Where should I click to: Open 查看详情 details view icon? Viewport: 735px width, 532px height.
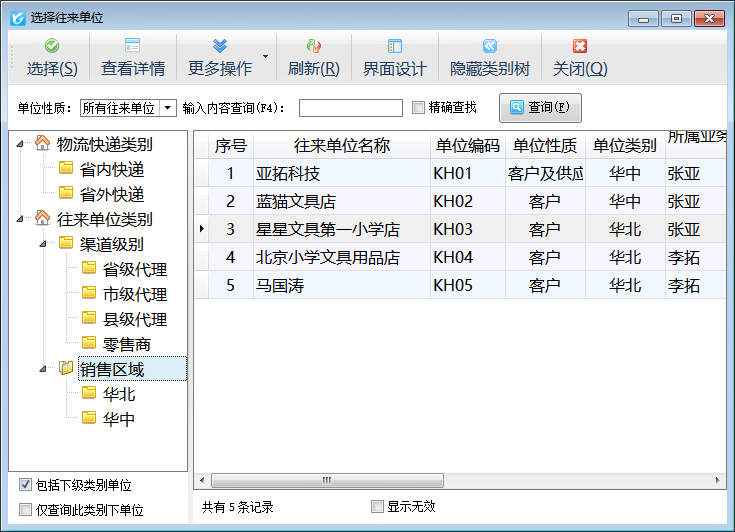pyautogui.click(x=132, y=46)
